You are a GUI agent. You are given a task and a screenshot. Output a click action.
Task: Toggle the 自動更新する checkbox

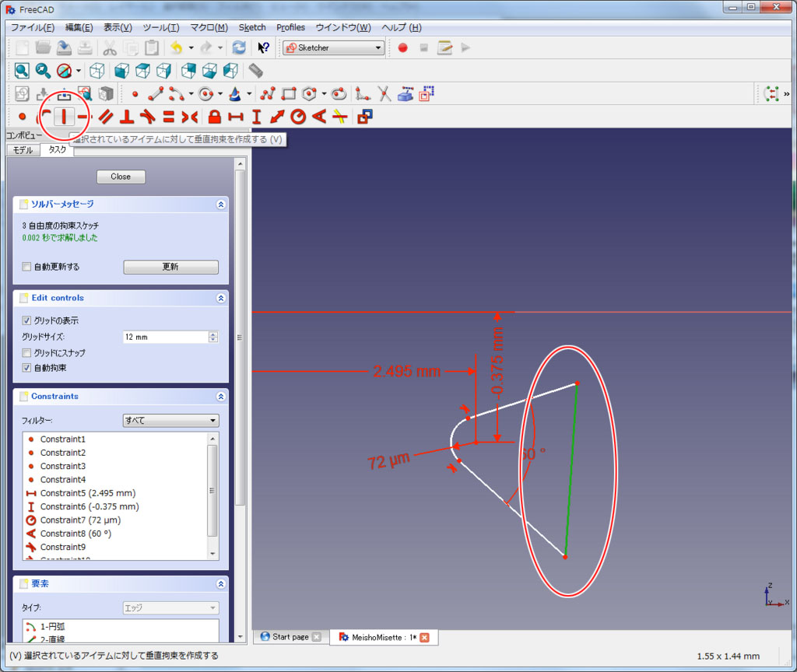[x=26, y=267]
